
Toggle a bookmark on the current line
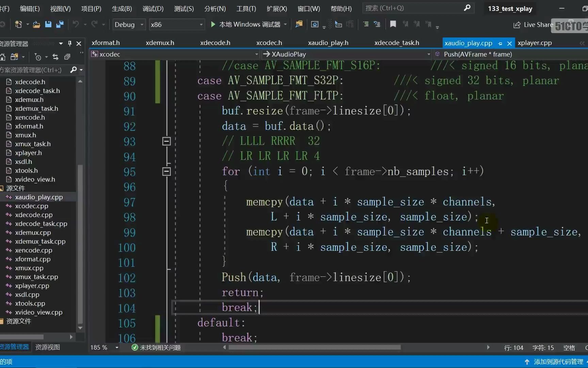393,25
